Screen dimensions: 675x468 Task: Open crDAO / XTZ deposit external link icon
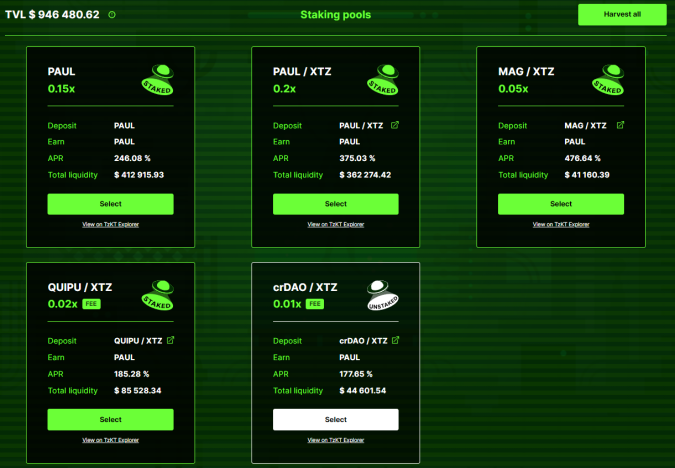coord(396,340)
